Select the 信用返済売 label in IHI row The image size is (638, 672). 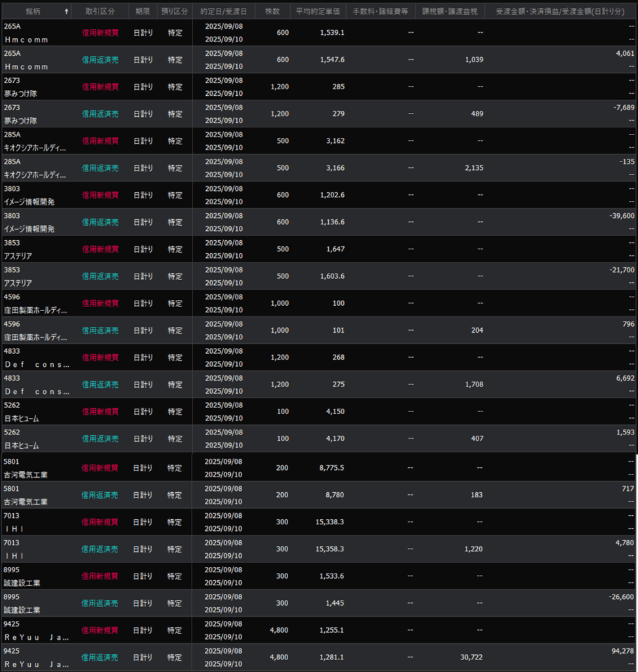(x=100, y=549)
